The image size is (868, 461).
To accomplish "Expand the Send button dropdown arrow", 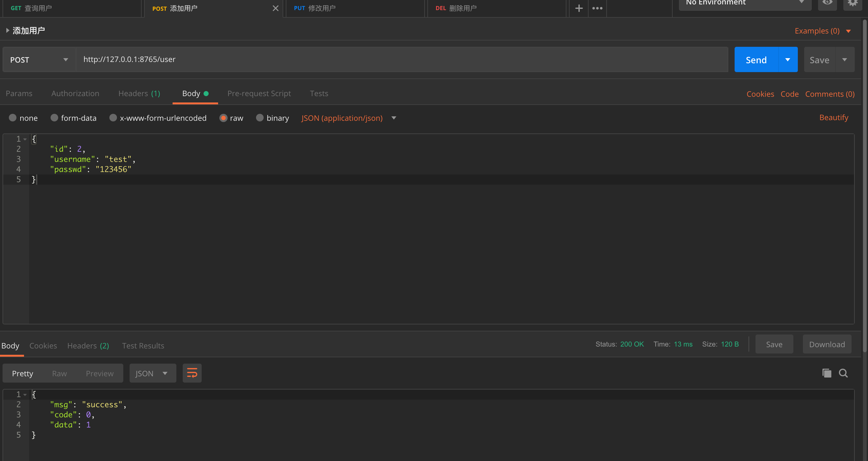I will tap(787, 60).
